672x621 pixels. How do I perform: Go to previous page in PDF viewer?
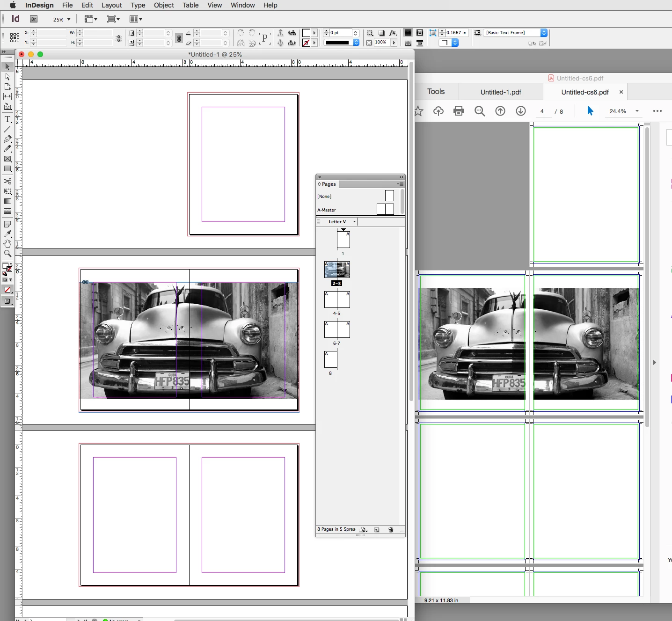point(500,111)
